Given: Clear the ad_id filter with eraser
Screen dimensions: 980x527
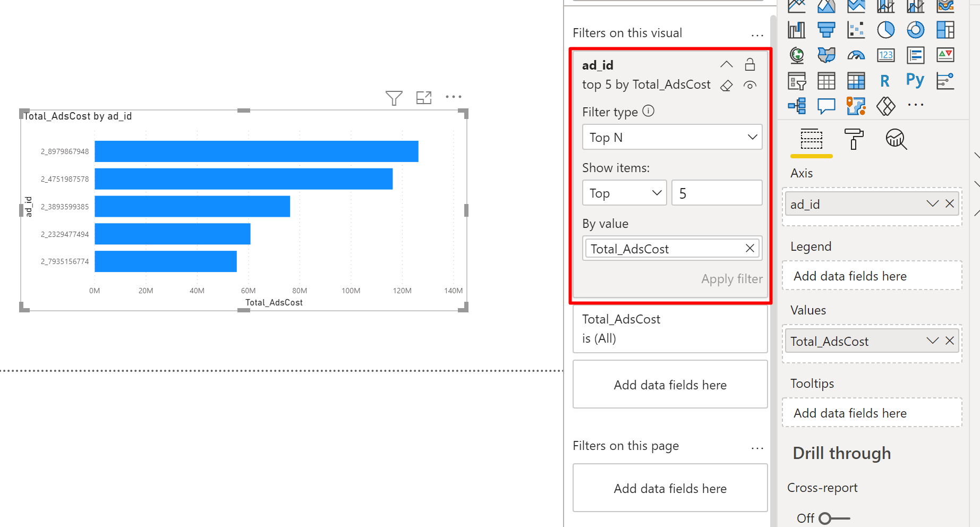Looking at the screenshot, I should click(x=726, y=86).
